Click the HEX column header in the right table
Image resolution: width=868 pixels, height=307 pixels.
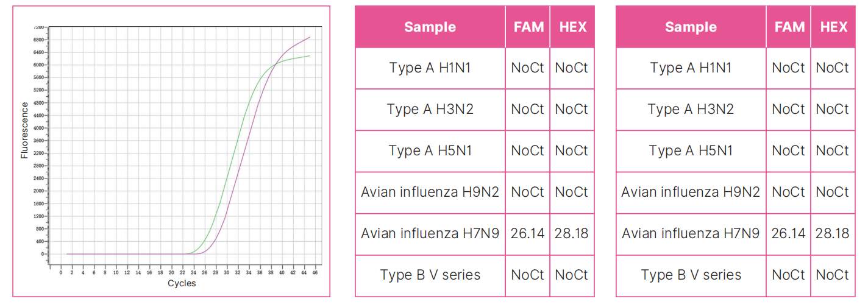click(833, 27)
